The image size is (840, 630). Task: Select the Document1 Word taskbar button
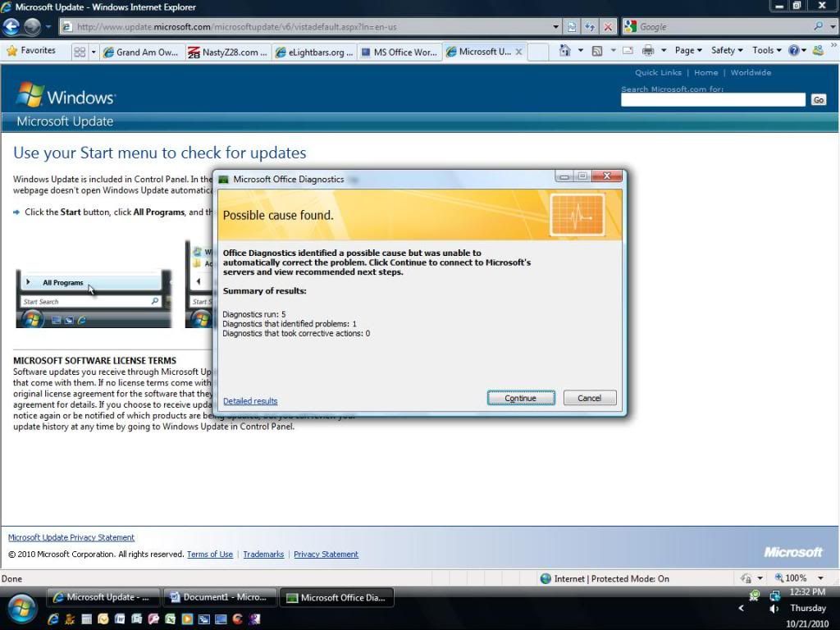coord(219,597)
